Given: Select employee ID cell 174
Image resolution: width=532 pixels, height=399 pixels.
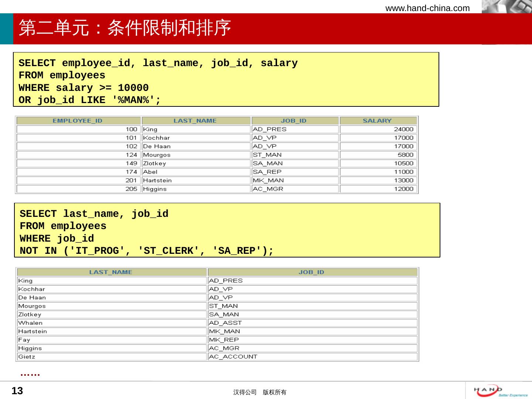Looking at the screenshot, I should 78,172.
